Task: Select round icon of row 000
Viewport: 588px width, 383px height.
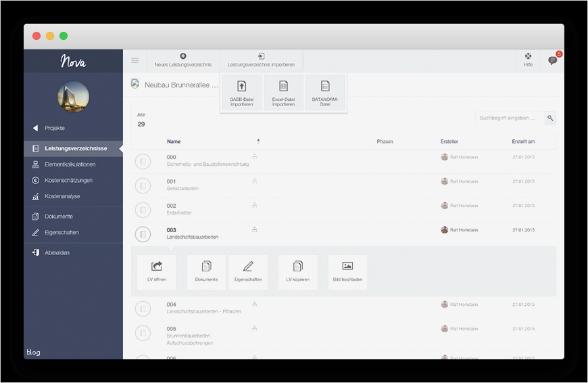Action: point(143,162)
